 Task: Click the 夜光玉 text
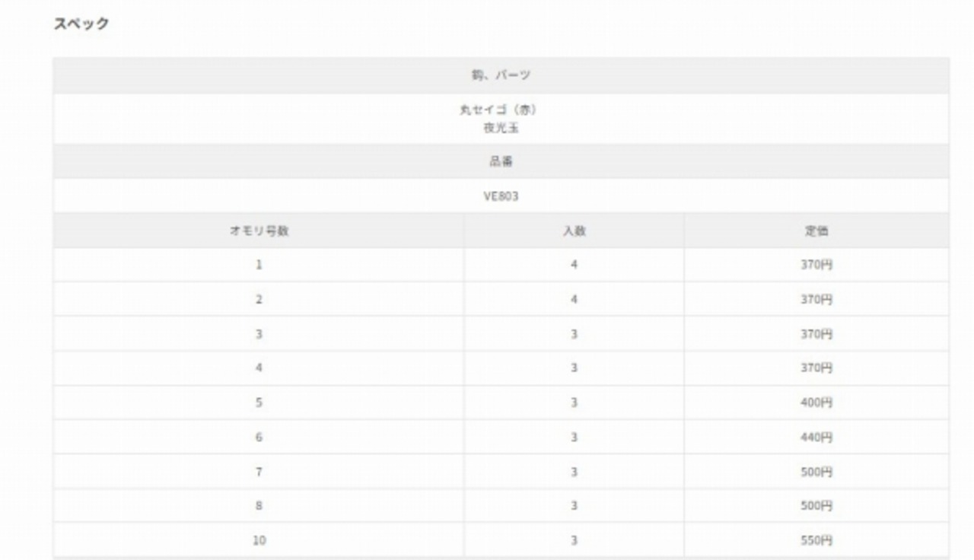click(x=501, y=128)
